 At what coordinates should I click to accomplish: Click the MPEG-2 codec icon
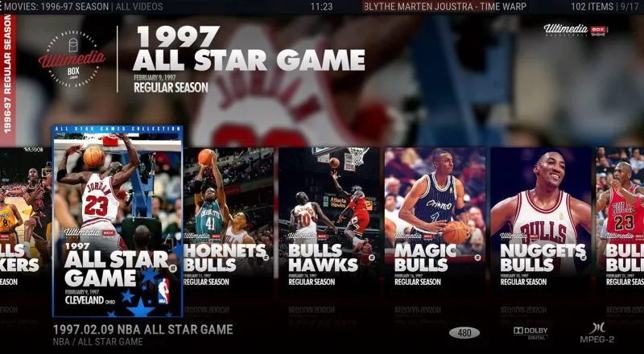coord(597,332)
